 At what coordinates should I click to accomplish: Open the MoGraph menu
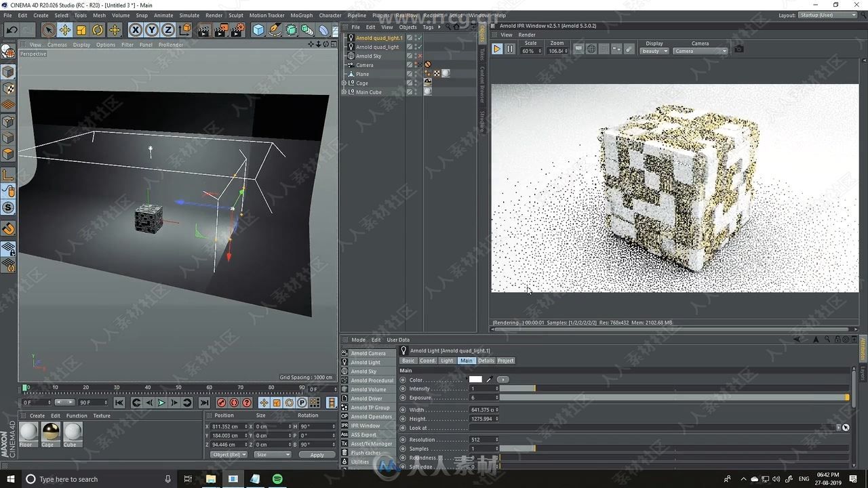pos(301,15)
